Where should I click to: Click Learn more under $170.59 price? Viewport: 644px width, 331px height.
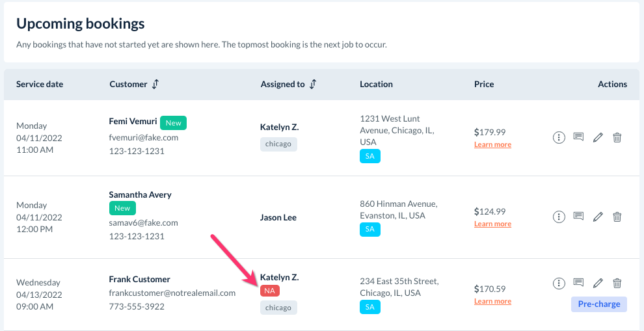coord(492,301)
